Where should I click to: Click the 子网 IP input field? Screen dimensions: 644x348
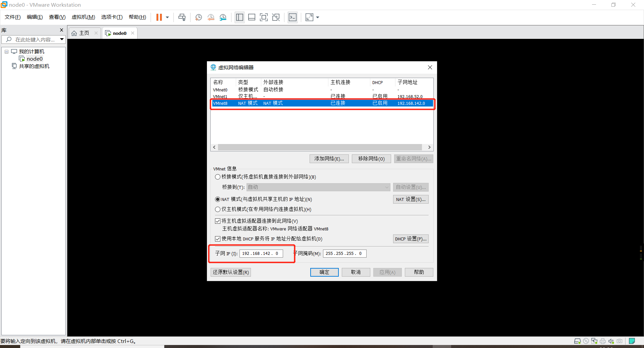point(261,254)
